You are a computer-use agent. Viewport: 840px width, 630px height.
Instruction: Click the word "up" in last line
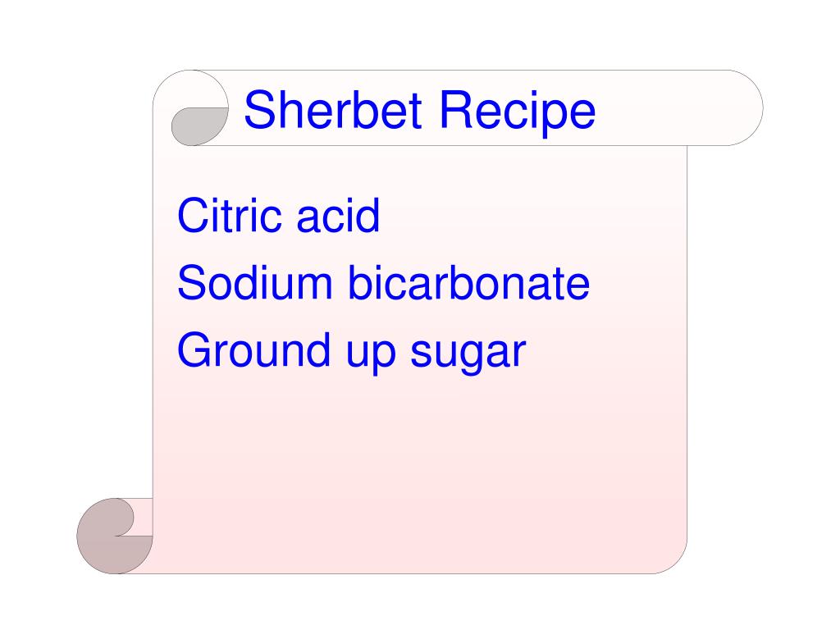pyautogui.click(x=370, y=354)
